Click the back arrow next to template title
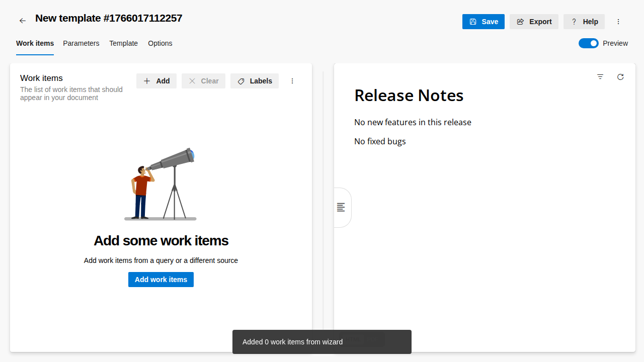This screenshot has width=644, height=362. 22,21
